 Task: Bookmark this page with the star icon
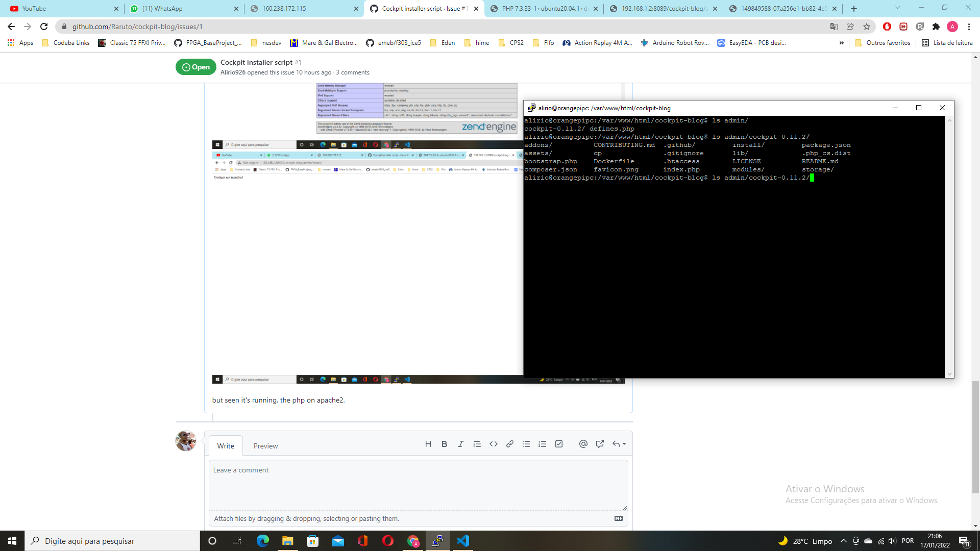[867, 26]
